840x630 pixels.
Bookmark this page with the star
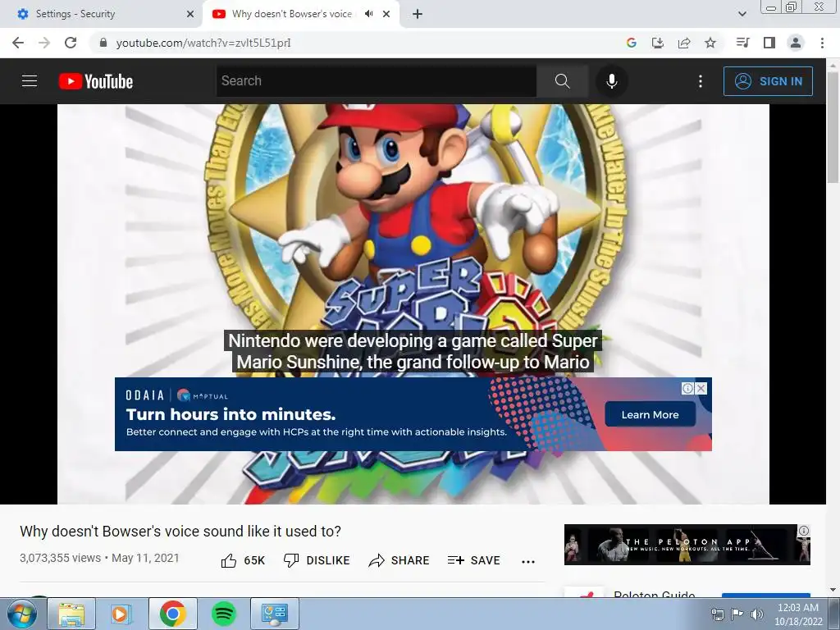click(710, 43)
